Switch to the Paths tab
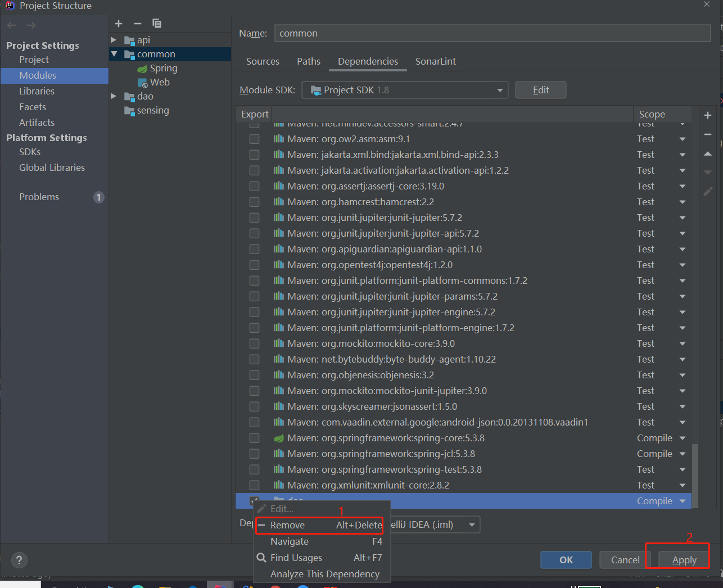The width and height of the screenshot is (723, 588). point(309,61)
